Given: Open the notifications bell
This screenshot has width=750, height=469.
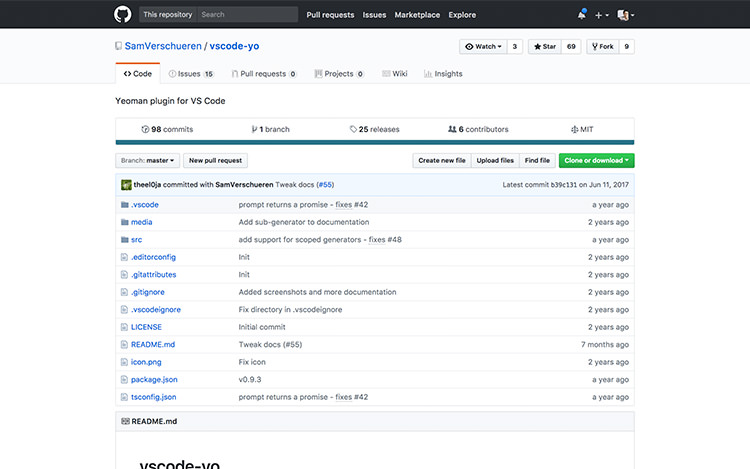Looking at the screenshot, I should coord(582,15).
